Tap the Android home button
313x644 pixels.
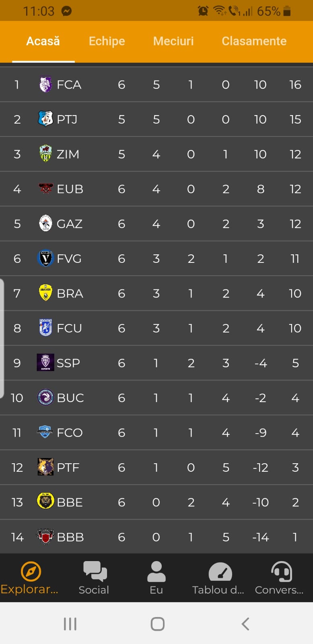pos(157,624)
